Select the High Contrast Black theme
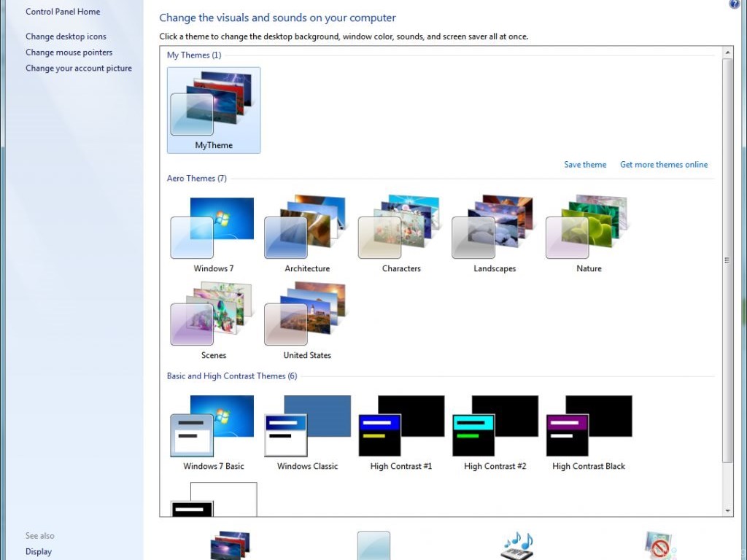Viewport: 747px width, 560px height. click(x=589, y=432)
